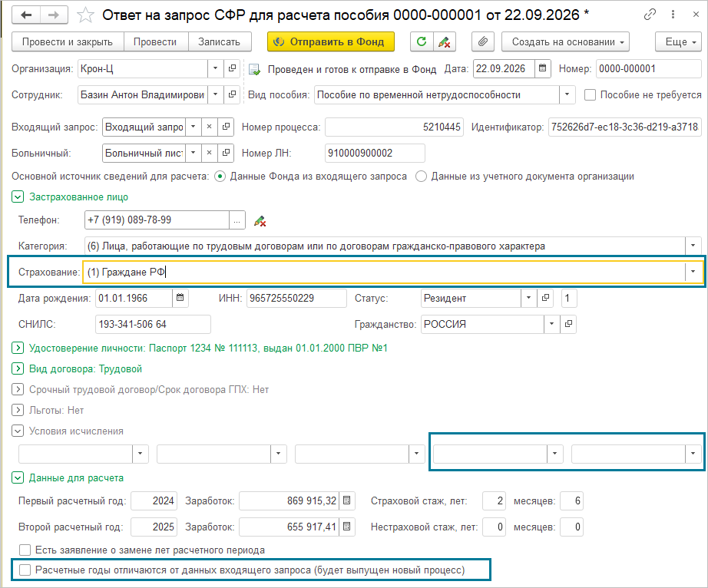
Task: Open the Гражданство record with its open icon
Action: [568, 324]
